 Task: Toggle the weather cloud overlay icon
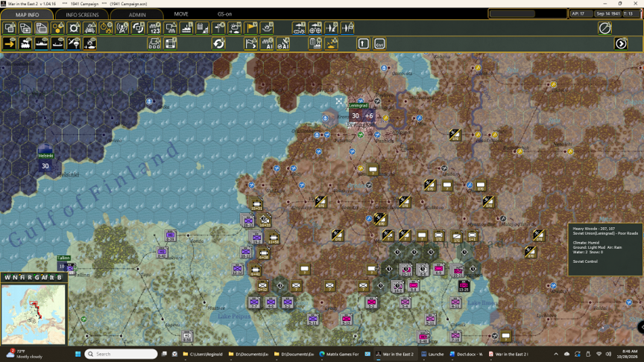tap(235, 28)
